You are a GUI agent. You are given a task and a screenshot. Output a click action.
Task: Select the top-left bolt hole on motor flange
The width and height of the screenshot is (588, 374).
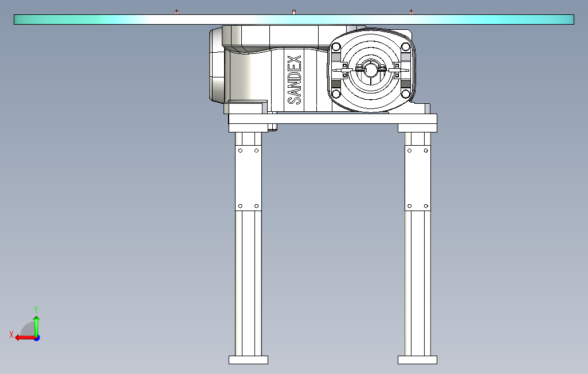(336, 47)
